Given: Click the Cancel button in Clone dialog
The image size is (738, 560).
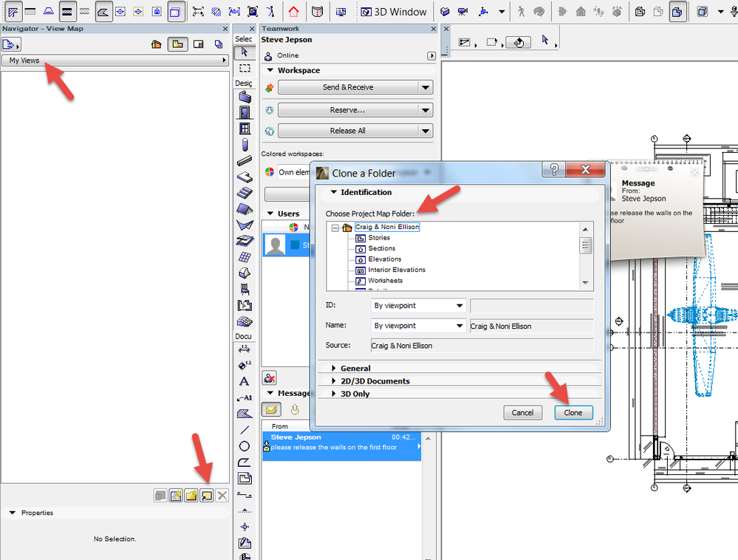Looking at the screenshot, I should (522, 413).
